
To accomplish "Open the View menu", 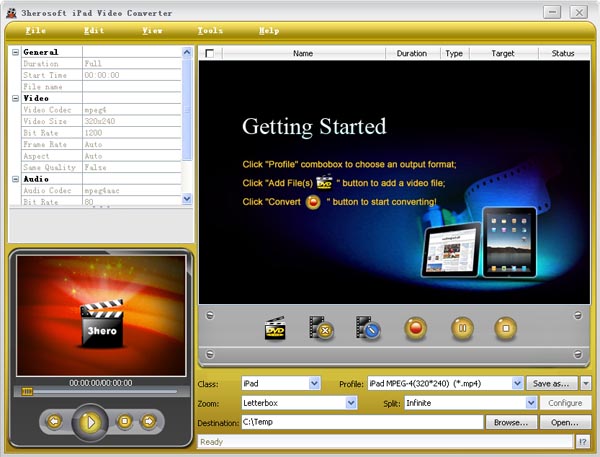I will point(152,31).
